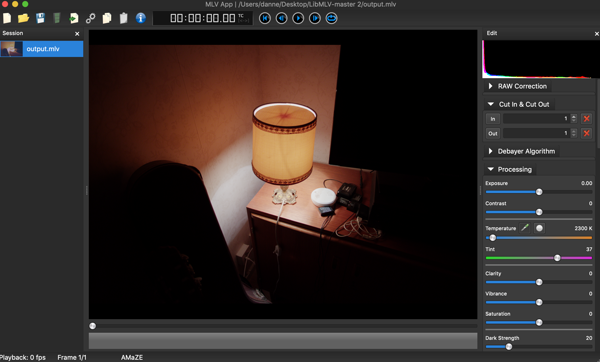Reset Cut Out with red X
This screenshot has width=600, height=362.
point(586,133)
